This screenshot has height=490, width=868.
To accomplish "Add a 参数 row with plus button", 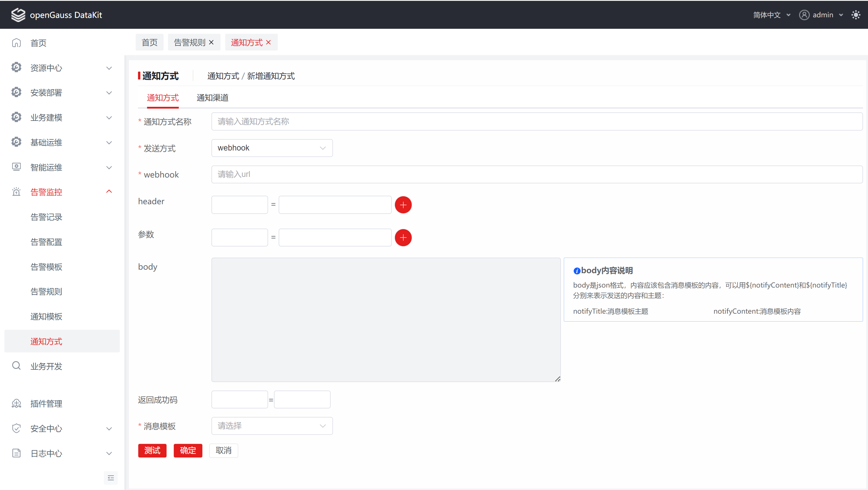I will [403, 238].
